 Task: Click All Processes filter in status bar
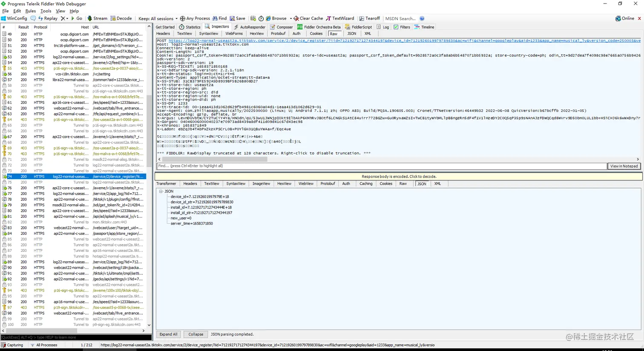point(44,345)
